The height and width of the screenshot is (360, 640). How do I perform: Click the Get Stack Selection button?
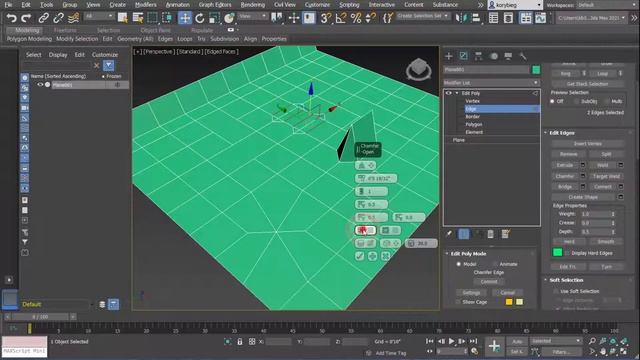[x=587, y=84]
